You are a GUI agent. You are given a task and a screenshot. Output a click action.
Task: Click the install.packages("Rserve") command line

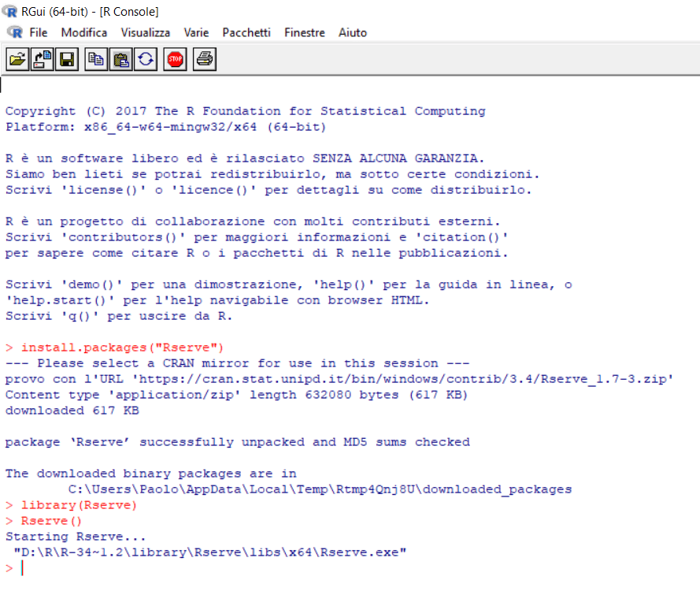[114, 348]
